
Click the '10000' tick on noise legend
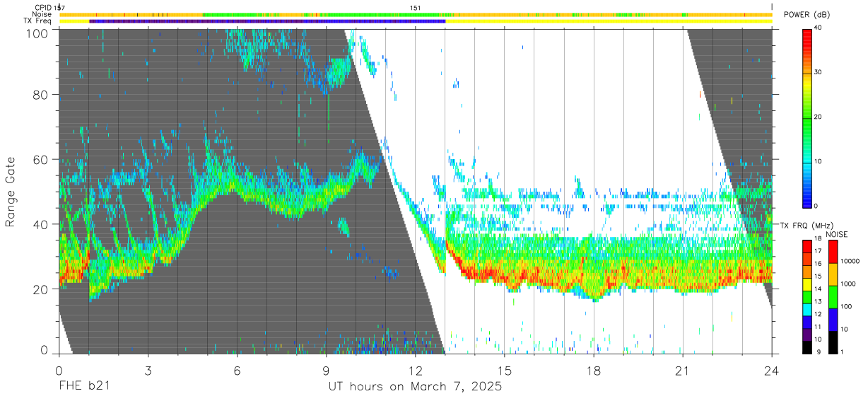(850, 261)
